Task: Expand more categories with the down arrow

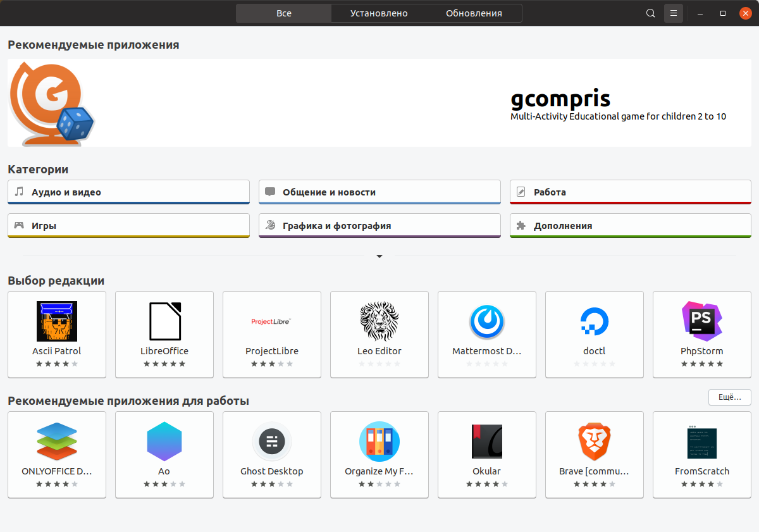Action: (379, 256)
